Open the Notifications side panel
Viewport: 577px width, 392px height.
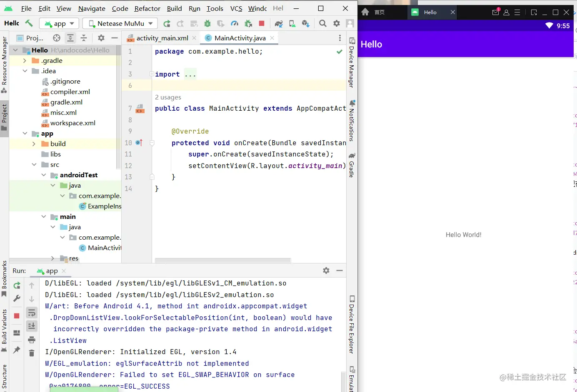pyautogui.click(x=352, y=121)
